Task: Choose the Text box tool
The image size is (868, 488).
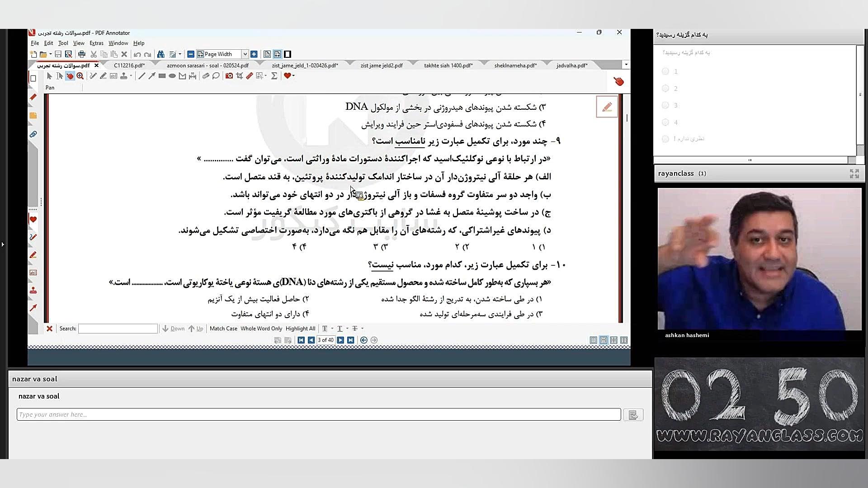Action: pos(113,76)
